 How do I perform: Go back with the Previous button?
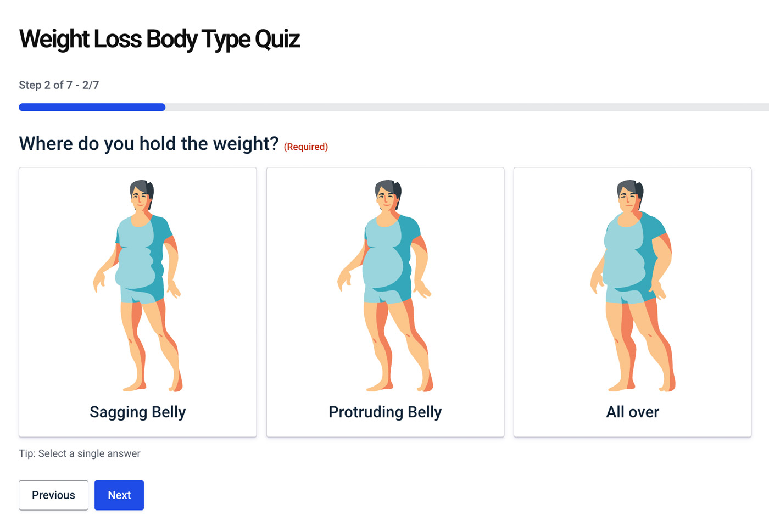point(53,495)
